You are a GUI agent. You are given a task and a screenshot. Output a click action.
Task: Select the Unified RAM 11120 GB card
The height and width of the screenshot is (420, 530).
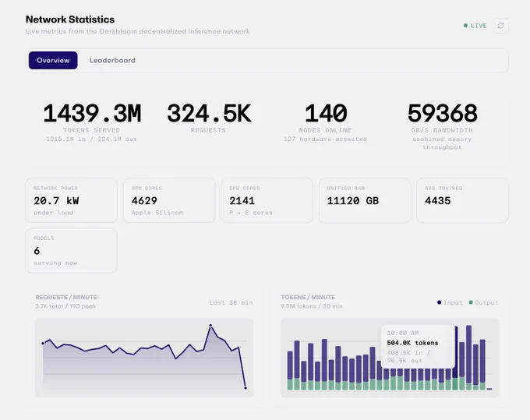pos(365,200)
